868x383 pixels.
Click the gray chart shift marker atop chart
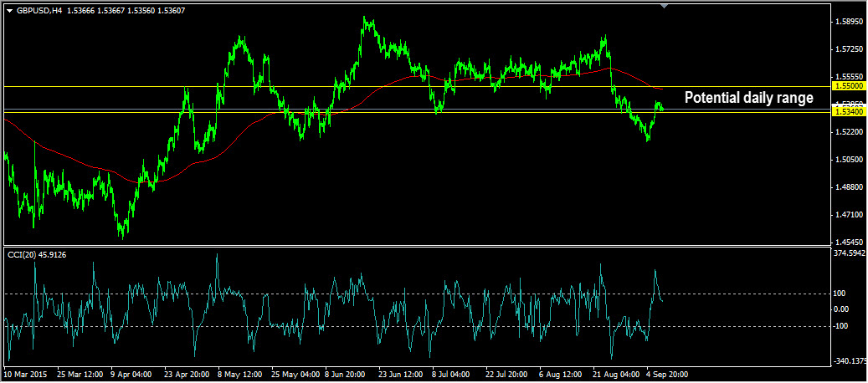(x=665, y=6)
